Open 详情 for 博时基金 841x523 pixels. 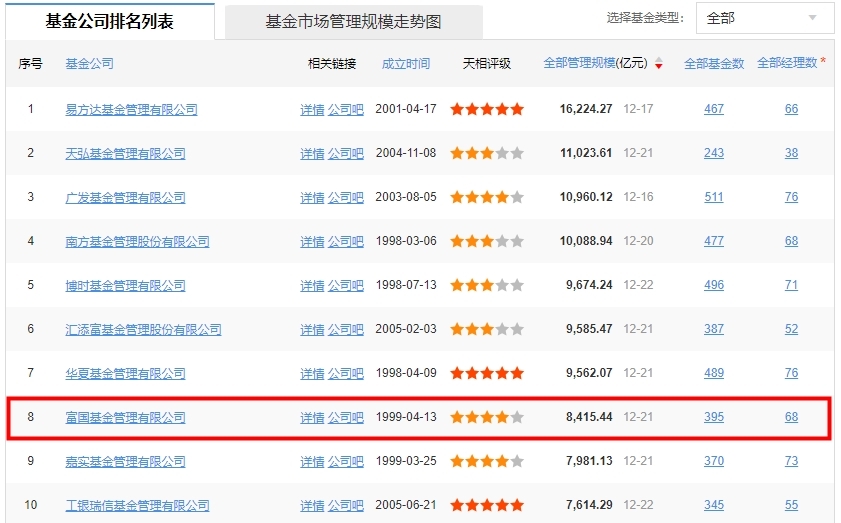[x=312, y=285]
